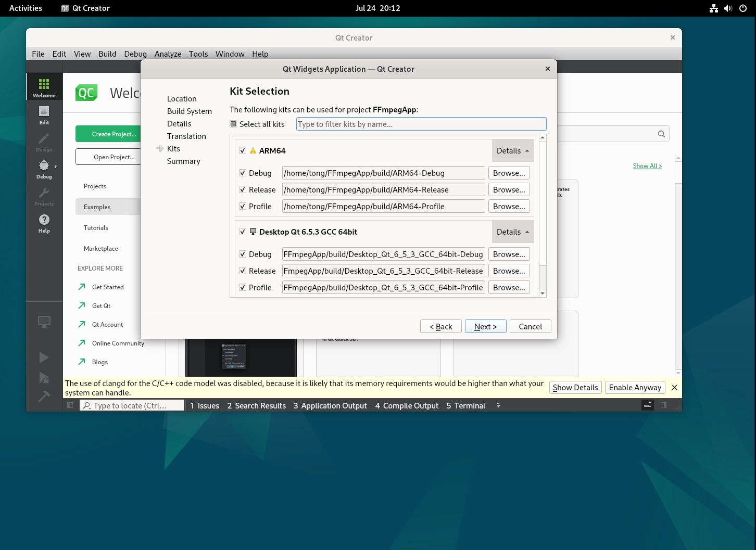Uncheck Desktop Release build checkbox

pyautogui.click(x=243, y=271)
